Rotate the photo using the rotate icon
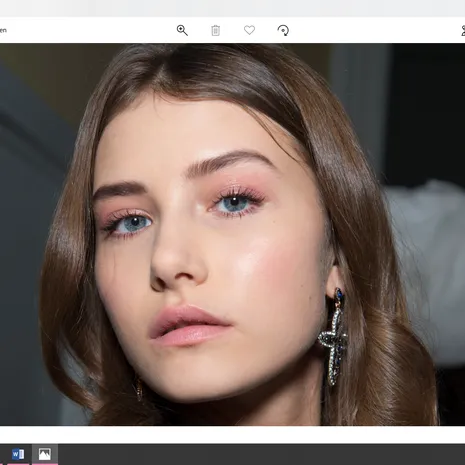 283,30
